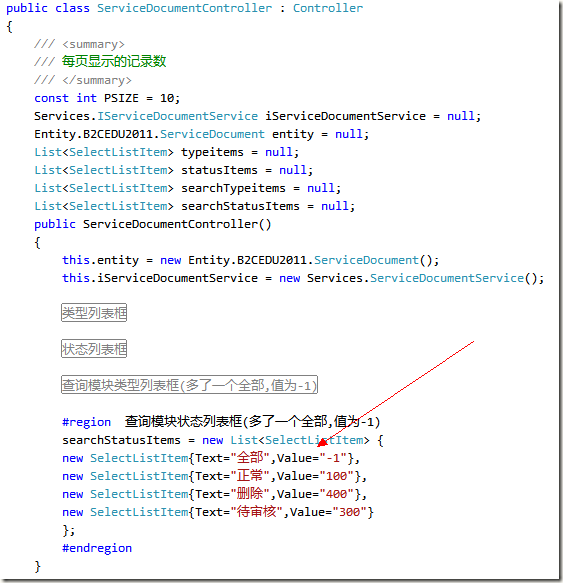Expand the collapsed 类型列表框 region

[x=94, y=313]
